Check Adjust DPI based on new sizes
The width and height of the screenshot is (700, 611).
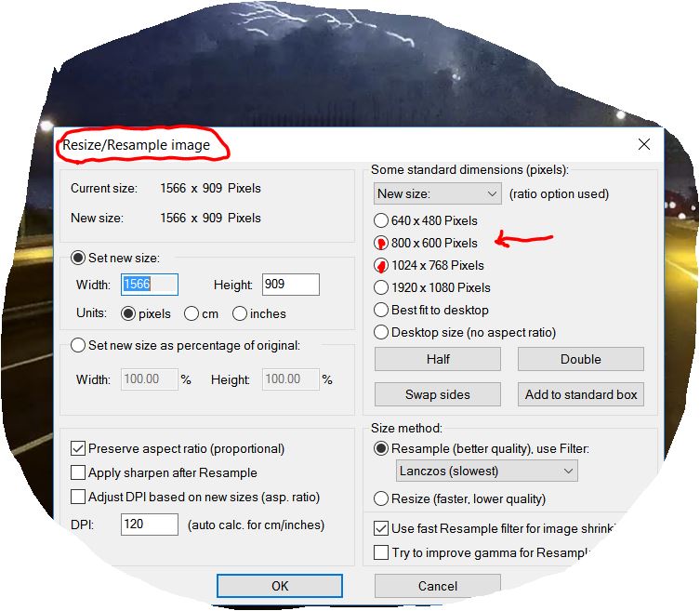pos(78,497)
